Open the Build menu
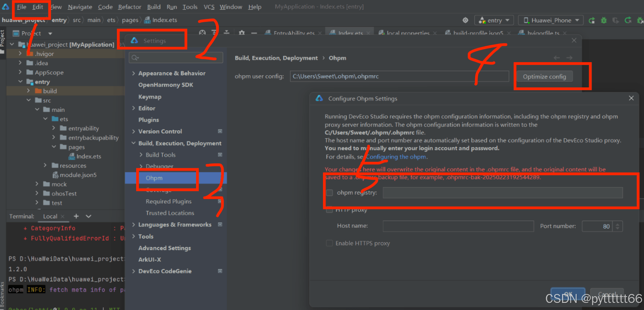Viewport: 644px width, 310px height. click(x=154, y=7)
